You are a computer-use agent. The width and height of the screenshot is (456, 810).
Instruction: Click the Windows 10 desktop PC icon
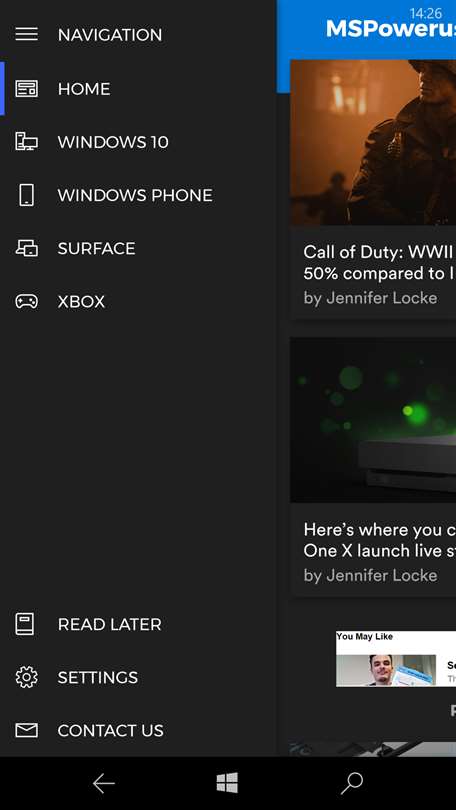[26, 142]
